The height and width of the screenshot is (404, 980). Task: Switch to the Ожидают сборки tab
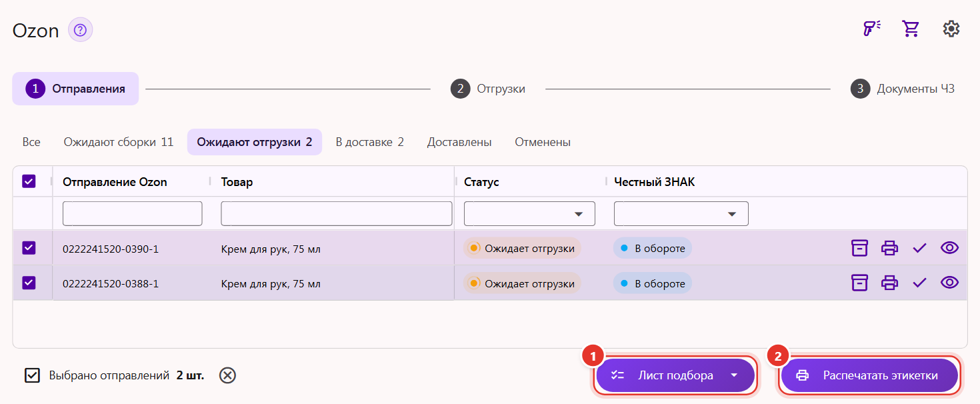(119, 142)
